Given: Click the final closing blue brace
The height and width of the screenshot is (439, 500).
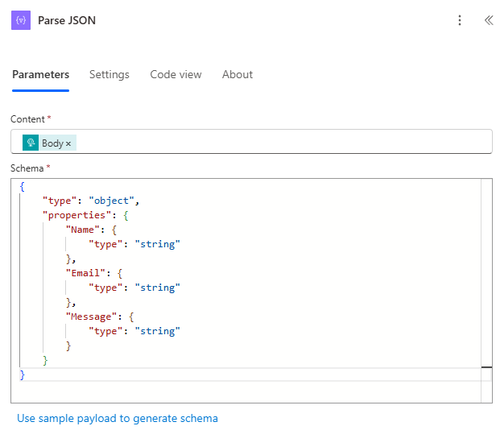Looking at the screenshot, I should point(22,375).
